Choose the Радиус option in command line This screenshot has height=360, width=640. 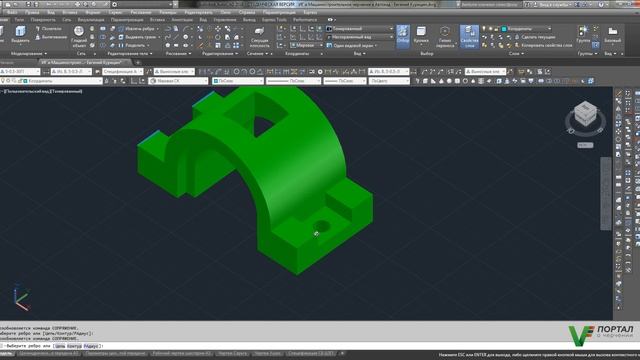91,346
